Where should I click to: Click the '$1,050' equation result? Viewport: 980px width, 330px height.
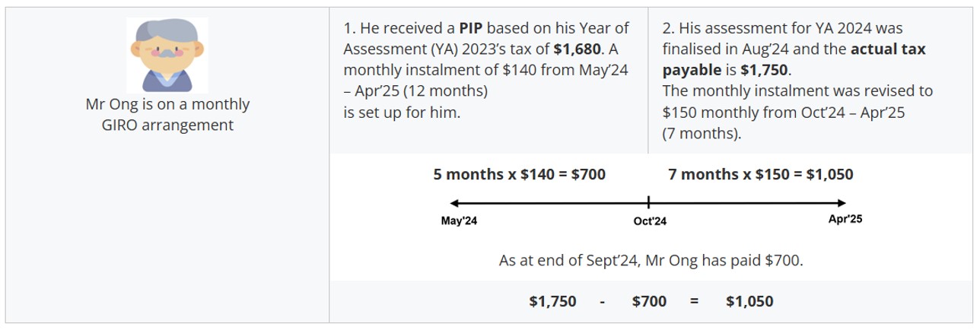pyautogui.click(x=749, y=301)
